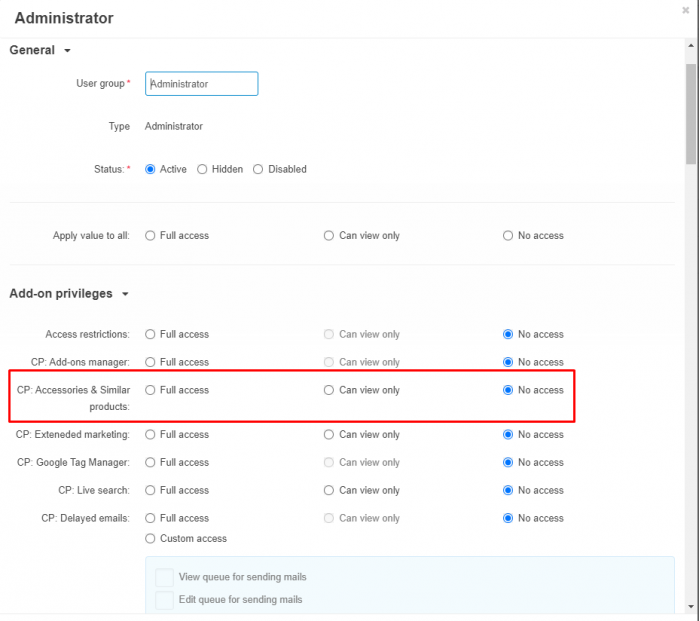Set CP: Exteneded marketing to Can view only

pos(329,434)
